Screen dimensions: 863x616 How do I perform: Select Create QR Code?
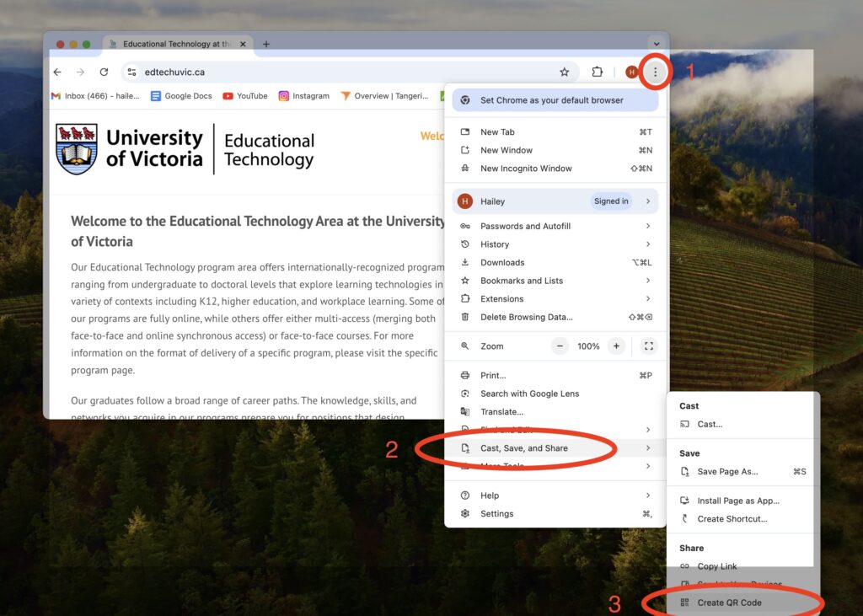[x=743, y=603]
